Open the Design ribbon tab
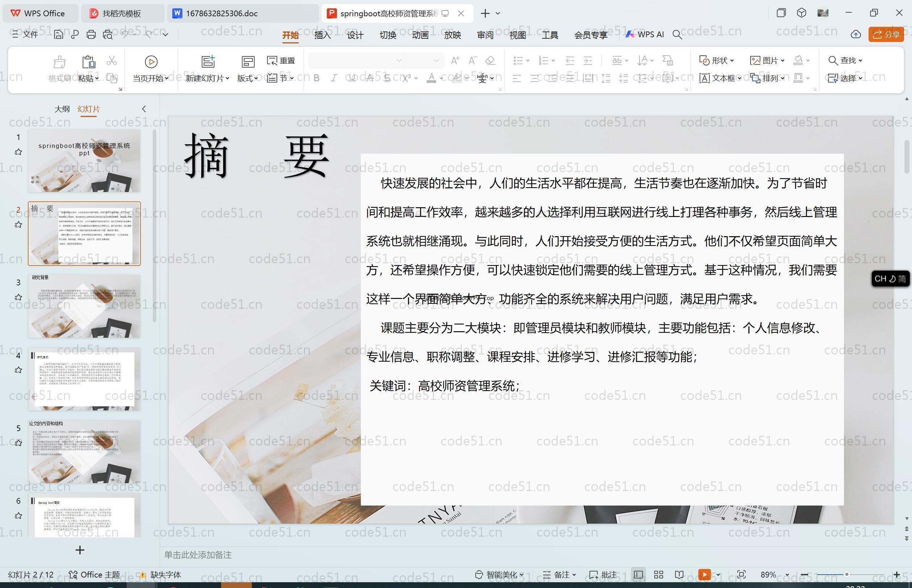The image size is (912, 588). 355,35
